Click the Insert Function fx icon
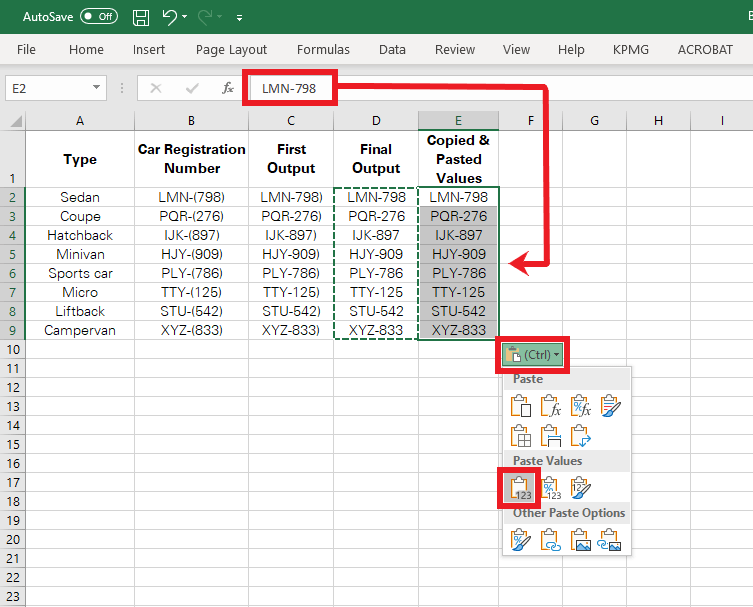The height and width of the screenshot is (607, 753). point(228,88)
